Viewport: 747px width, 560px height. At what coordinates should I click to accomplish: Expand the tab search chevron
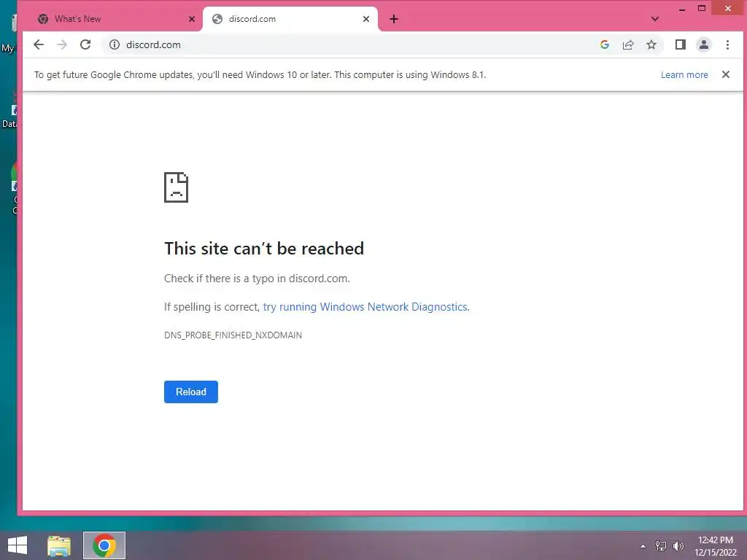point(655,19)
